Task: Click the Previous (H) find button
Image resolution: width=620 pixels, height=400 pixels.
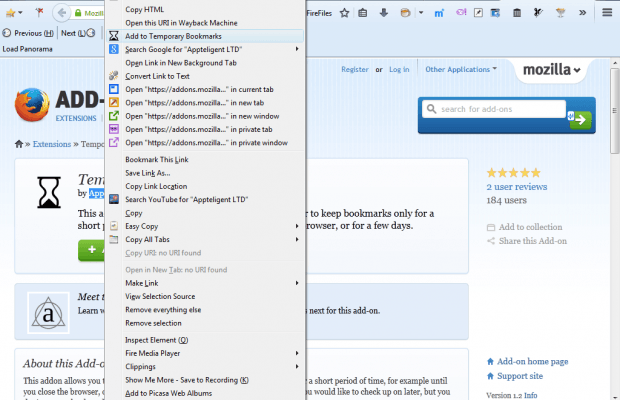Action: pyautogui.click(x=28, y=33)
